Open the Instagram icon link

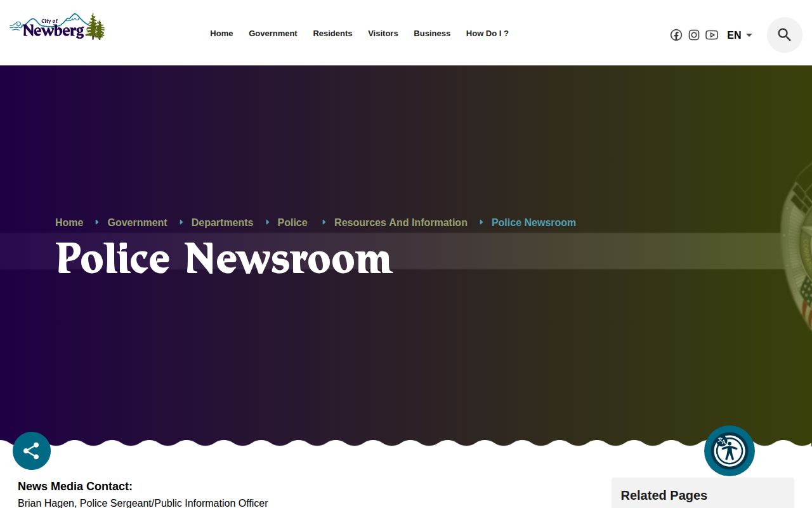(x=694, y=35)
